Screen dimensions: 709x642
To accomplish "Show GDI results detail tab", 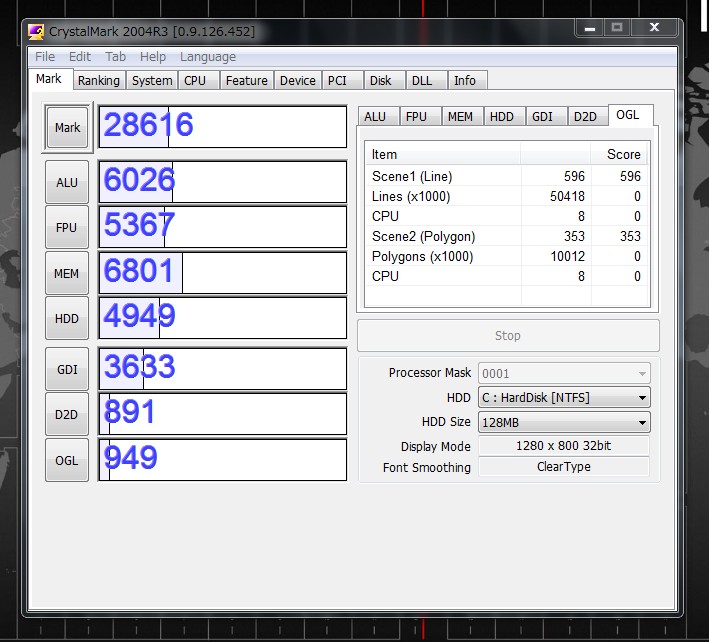I will point(547,117).
